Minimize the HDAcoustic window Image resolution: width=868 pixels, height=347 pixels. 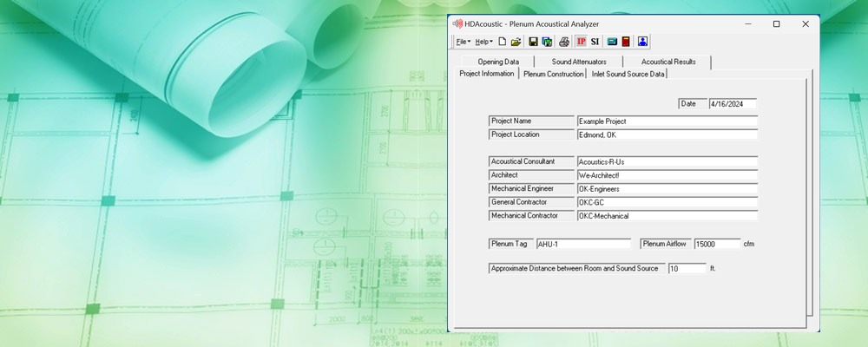tap(748, 23)
